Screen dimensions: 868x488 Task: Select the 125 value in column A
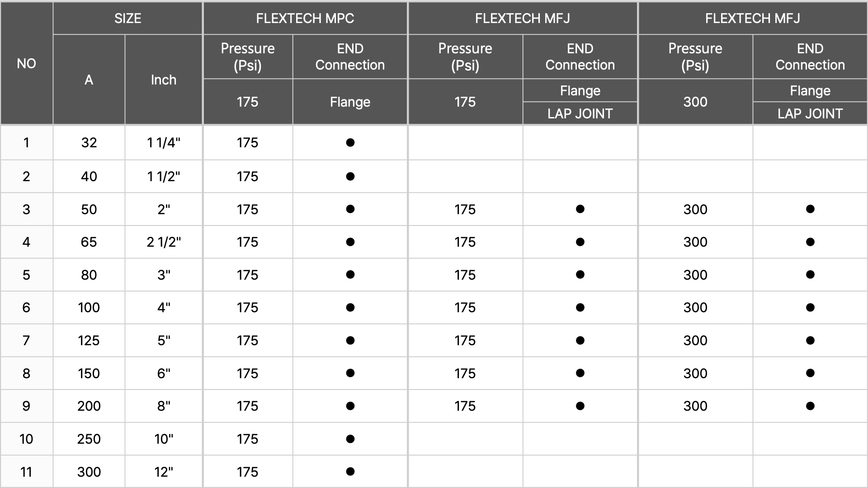[x=89, y=340]
